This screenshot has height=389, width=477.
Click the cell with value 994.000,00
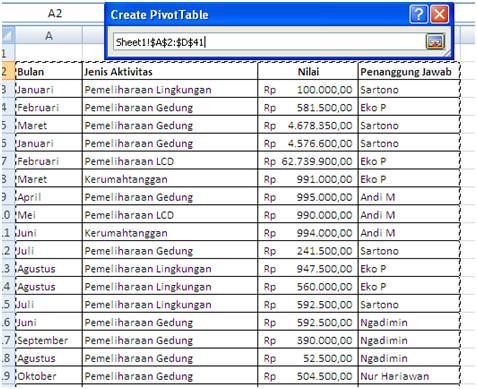click(x=308, y=233)
